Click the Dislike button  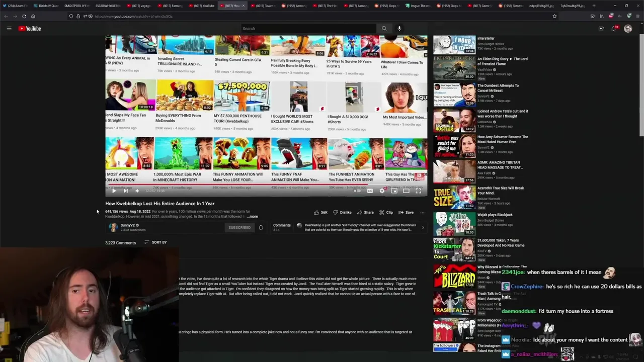click(342, 213)
